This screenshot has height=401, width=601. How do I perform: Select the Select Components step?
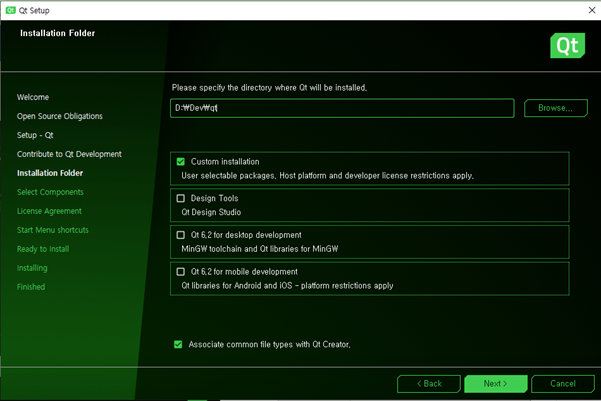[50, 192]
